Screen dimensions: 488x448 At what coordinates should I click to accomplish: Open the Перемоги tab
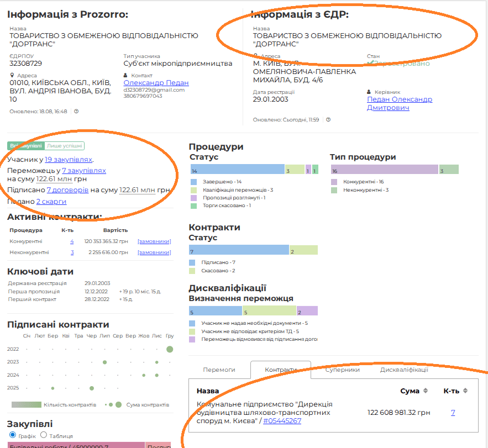[x=219, y=370]
